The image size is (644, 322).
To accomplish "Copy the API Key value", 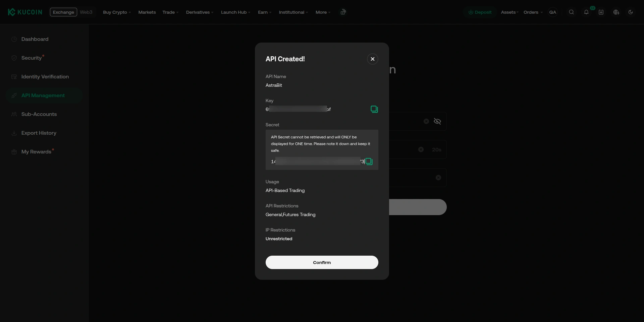I will click(x=374, y=109).
